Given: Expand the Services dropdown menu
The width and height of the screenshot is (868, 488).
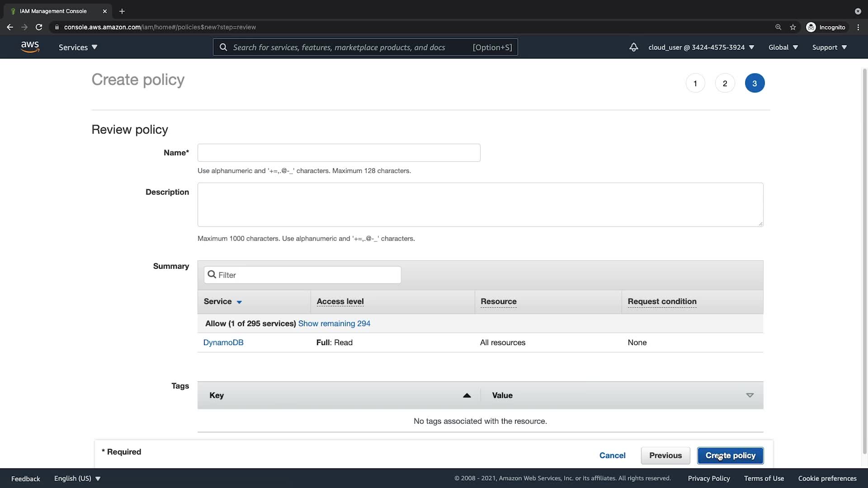Looking at the screenshot, I should [78, 47].
